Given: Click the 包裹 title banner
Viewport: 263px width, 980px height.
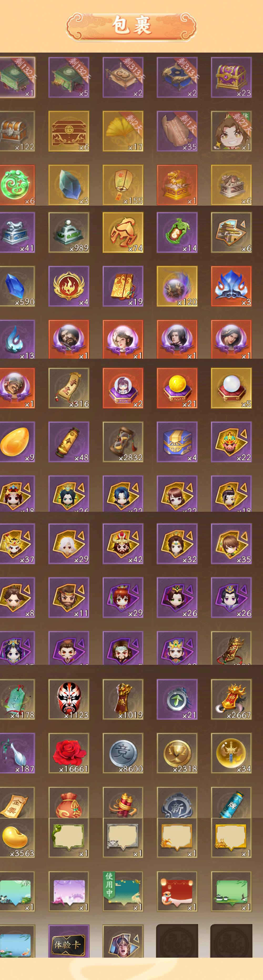Looking at the screenshot, I should click(131, 26).
